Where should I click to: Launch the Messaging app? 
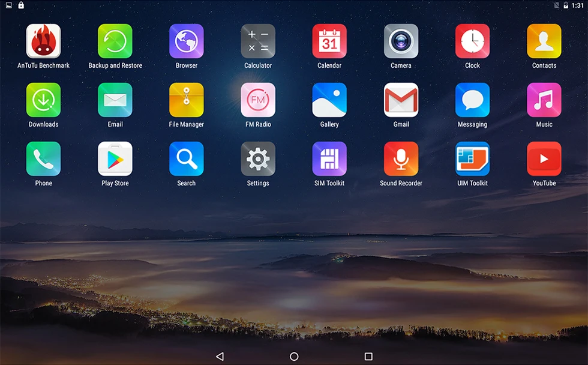click(x=473, y=100)
